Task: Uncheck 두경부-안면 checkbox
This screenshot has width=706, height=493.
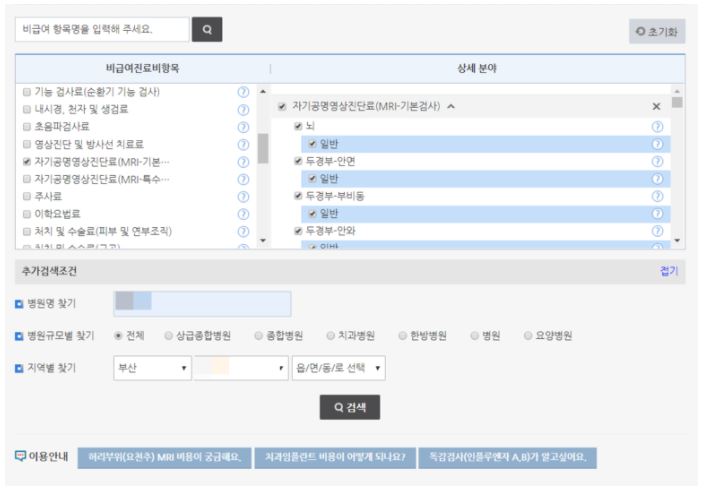Action: [298, 161]
